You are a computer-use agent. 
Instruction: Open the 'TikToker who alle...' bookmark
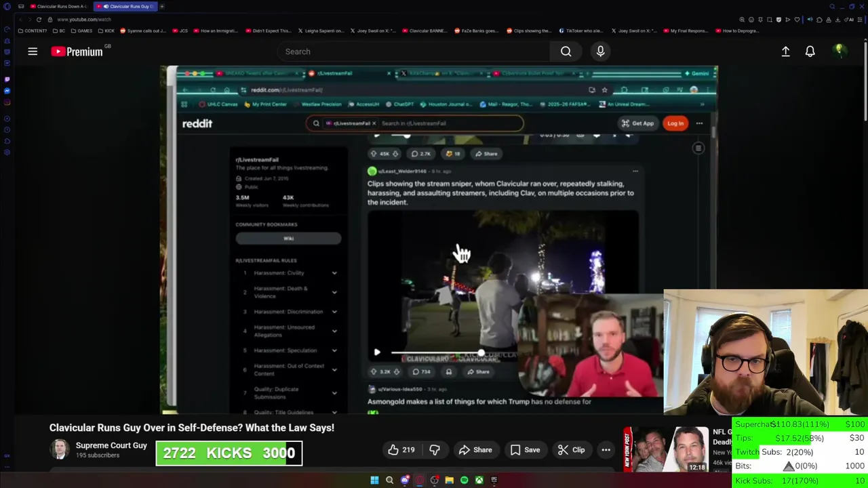[581, 30]
